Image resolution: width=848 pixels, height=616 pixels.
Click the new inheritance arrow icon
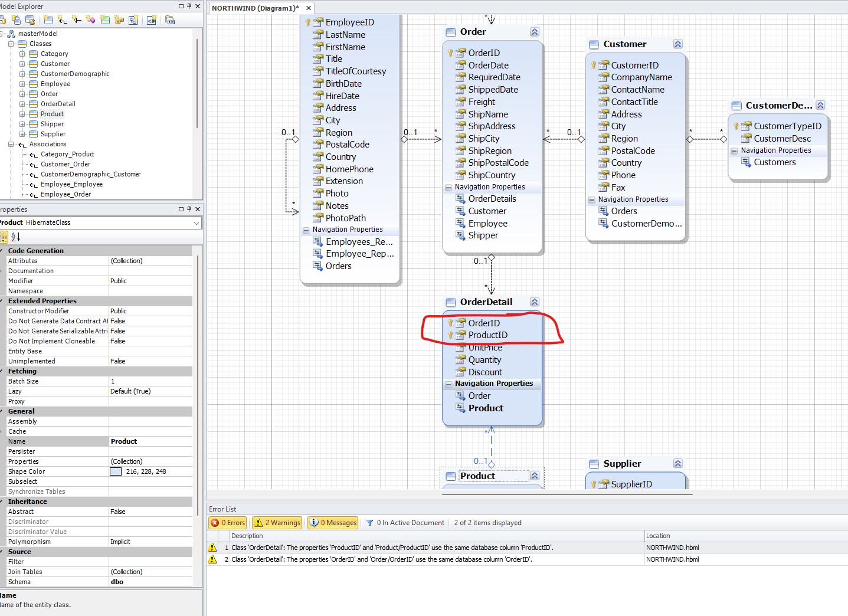coord(77,20)
